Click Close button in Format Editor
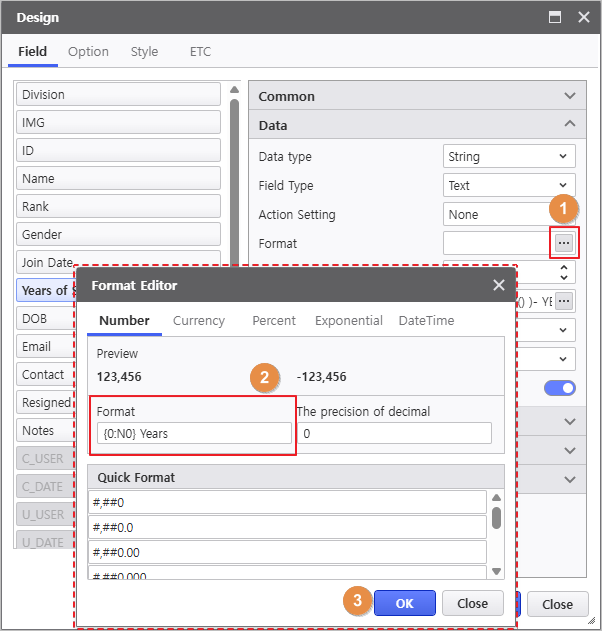Screen dimensions: 602x631 472,603
